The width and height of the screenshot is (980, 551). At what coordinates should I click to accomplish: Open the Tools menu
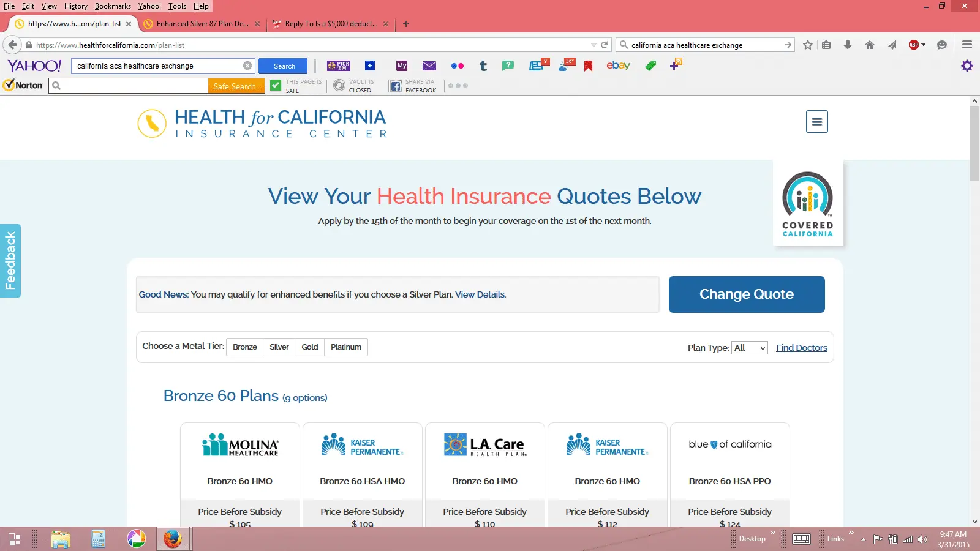[x=177, y=6]
